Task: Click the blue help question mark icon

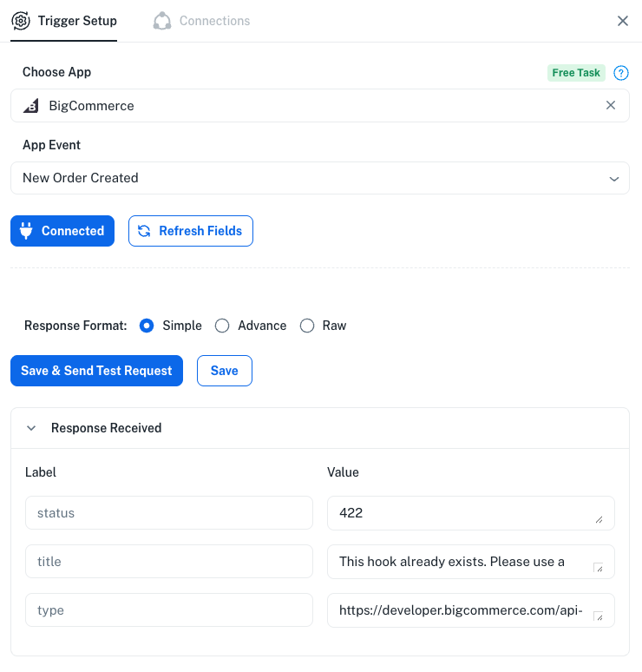Action: (x=620, y=73)
